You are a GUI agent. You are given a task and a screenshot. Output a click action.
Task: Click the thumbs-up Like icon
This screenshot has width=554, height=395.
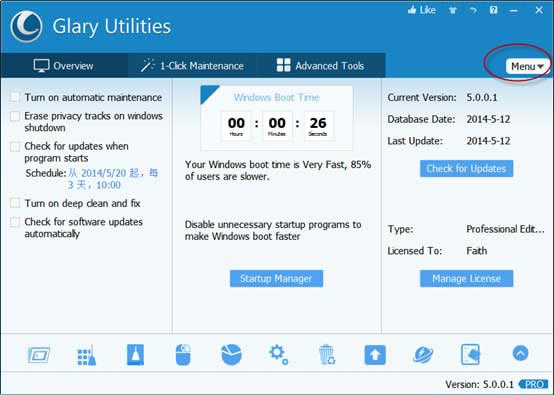412,10
